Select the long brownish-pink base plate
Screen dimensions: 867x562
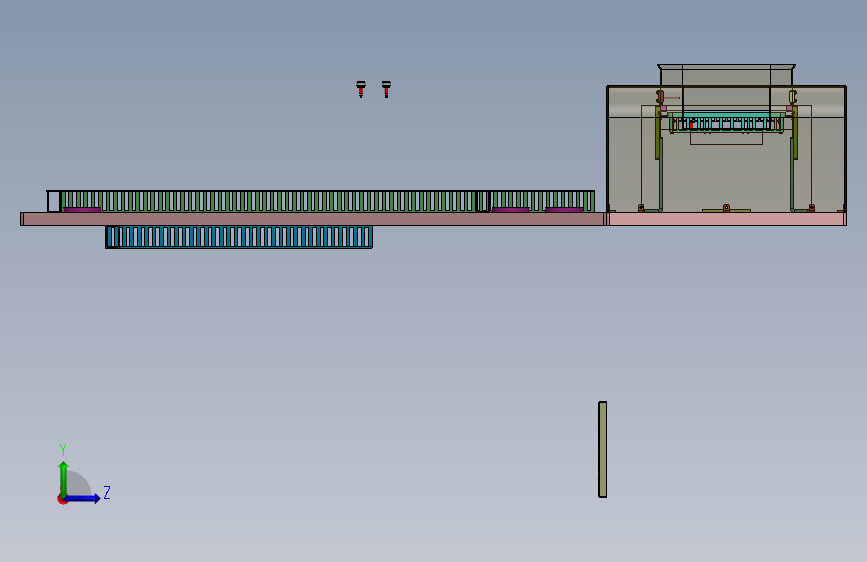tap(313, 219)
